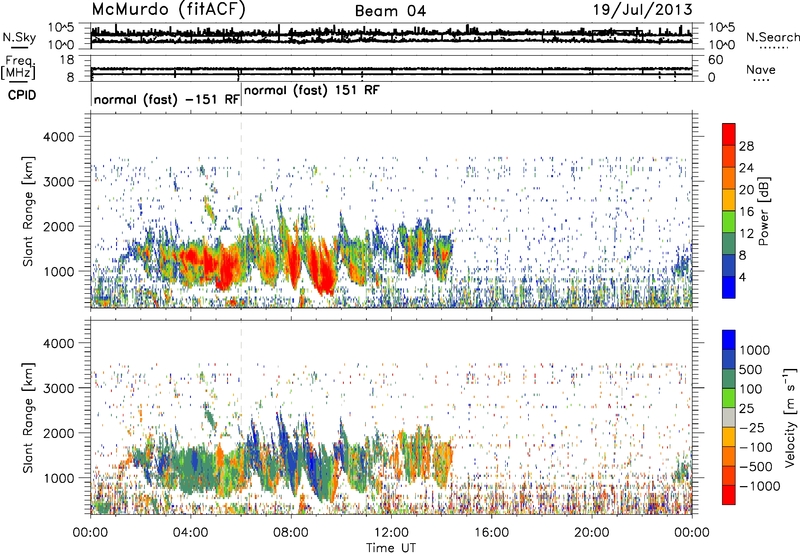Click the Velocity [m s-1] colorbar title
Viewport: 800px width, 554px height.
(790, 417)
